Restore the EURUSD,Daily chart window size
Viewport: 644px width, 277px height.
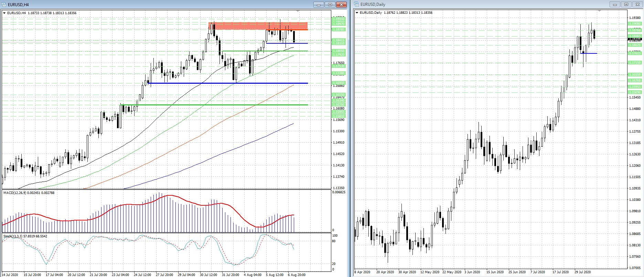tap(626, 4)
